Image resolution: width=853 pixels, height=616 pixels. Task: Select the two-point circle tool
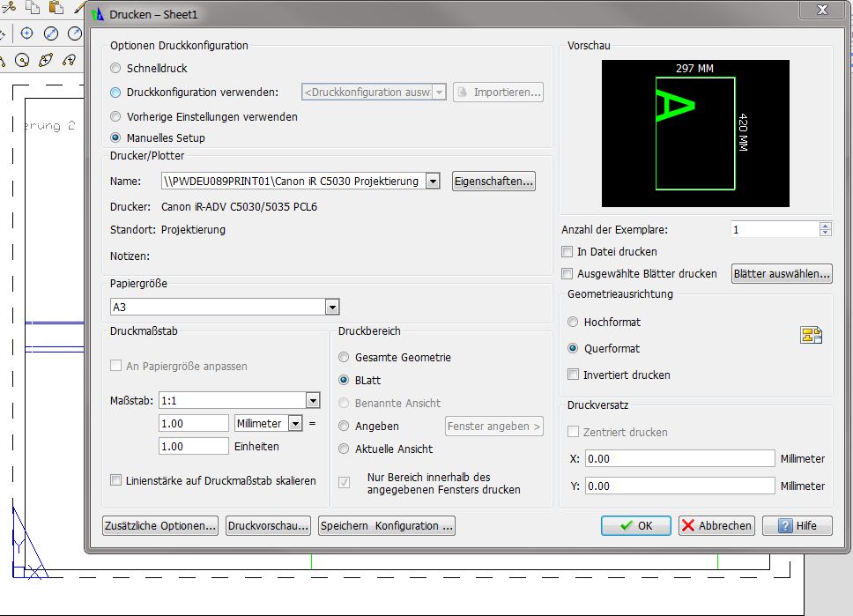pos(22,61)
